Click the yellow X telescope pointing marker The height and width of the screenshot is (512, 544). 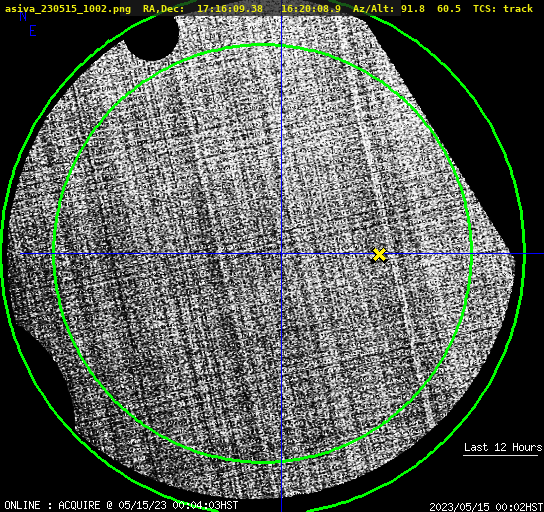click(x=379, y=255)
